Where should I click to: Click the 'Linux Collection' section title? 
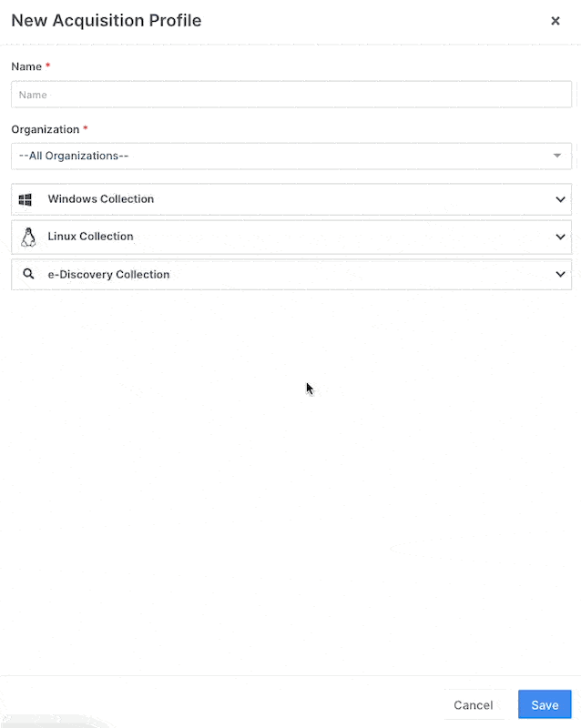(x=91, y=237)
